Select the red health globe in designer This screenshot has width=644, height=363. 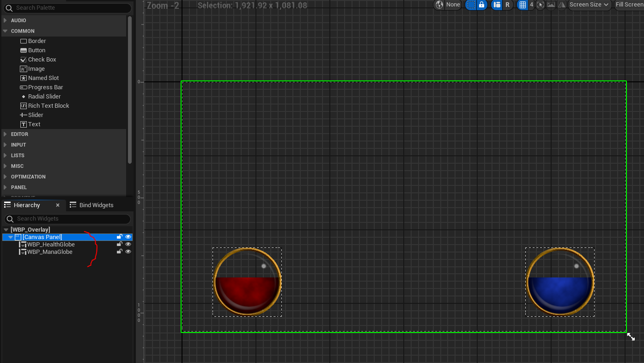click(248, 282)
